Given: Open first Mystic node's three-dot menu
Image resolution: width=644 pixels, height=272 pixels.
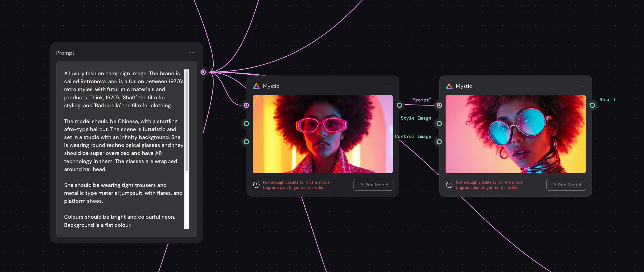Looking at the screenshot, I should pos(389,86).
